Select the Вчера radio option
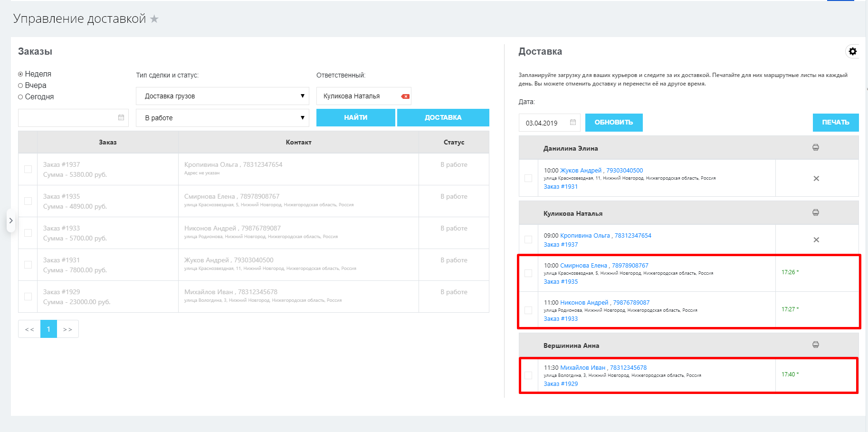Image resolution: width=868 pixels, height=432 pixels. (20, 86)
